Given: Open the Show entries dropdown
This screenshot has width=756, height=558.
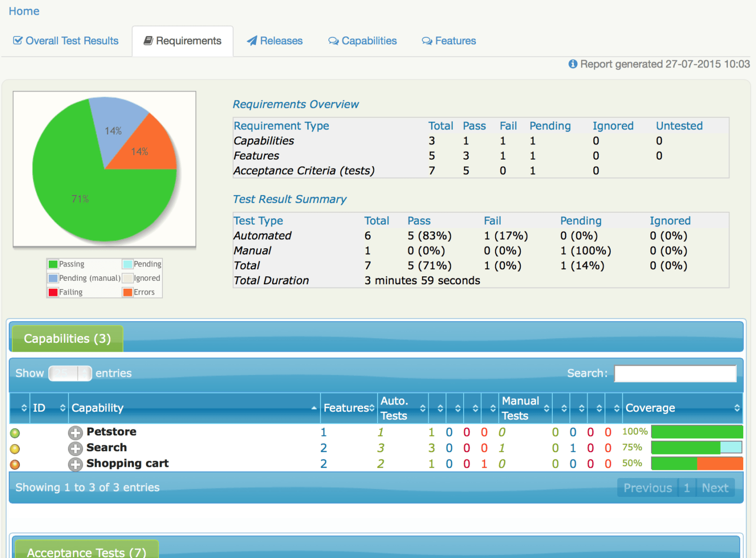Looking at the screenshot, I should tap(70, 373).
